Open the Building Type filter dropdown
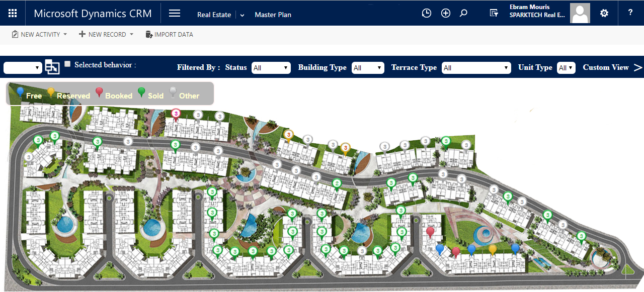This screenshot has width=644, height=292. point(368,68)
